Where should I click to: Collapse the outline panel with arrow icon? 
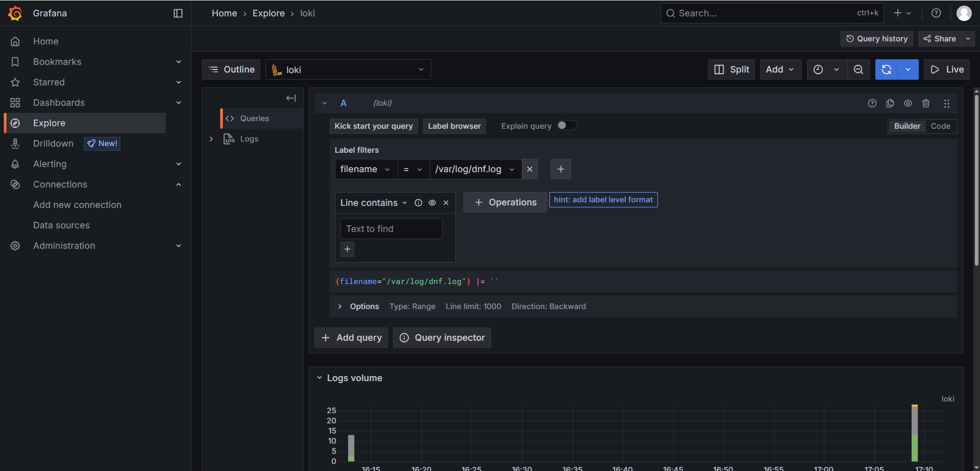tap(291, 98)
